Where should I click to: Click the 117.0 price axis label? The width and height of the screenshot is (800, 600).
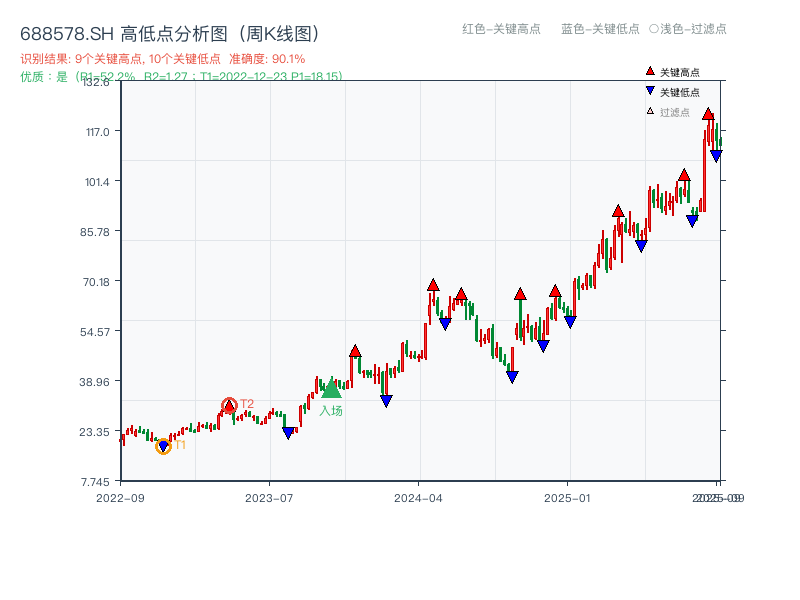97,132
